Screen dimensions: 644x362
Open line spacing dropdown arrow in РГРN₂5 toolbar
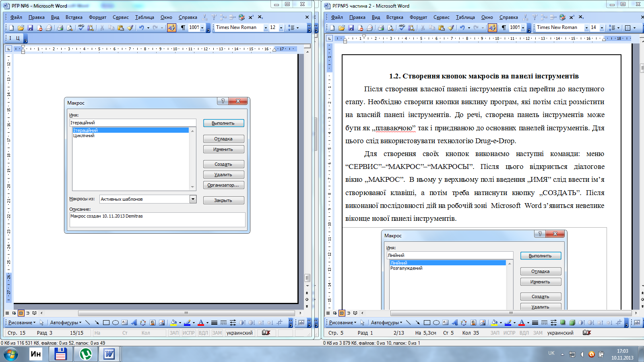[x=618, y=28]
